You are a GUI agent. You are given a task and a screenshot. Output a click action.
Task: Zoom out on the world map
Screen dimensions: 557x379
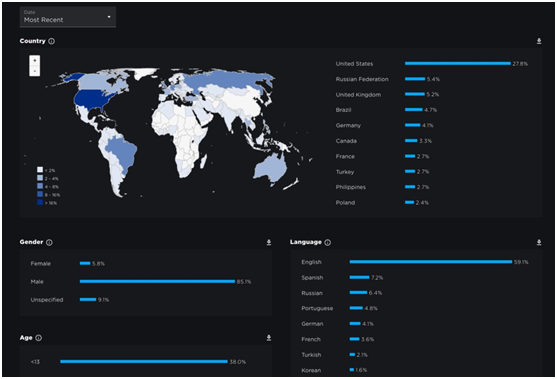tap(34, 71)
